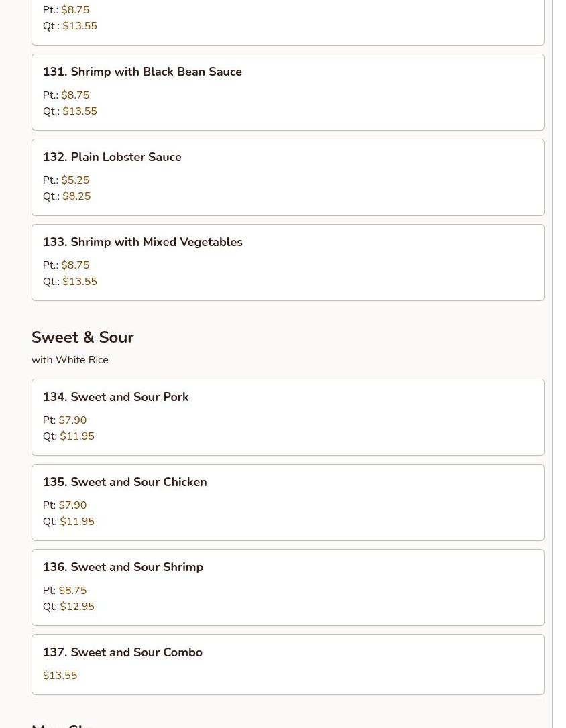Viewport: 566px width, 728px height.
Task: Click the Sweet & Sour section heading
Action: pos(82,337)
